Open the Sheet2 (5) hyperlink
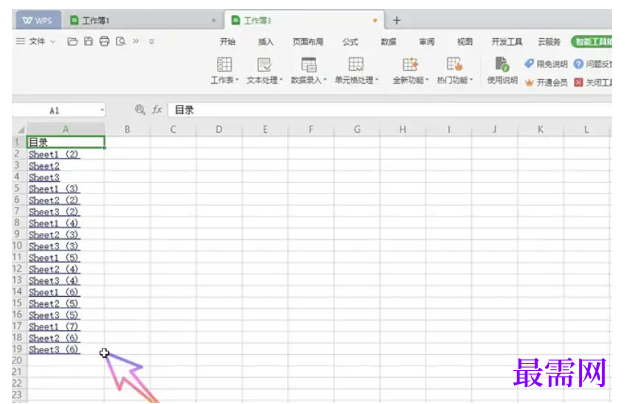This screenshot has height=404, width=625. tap(54, 304)
